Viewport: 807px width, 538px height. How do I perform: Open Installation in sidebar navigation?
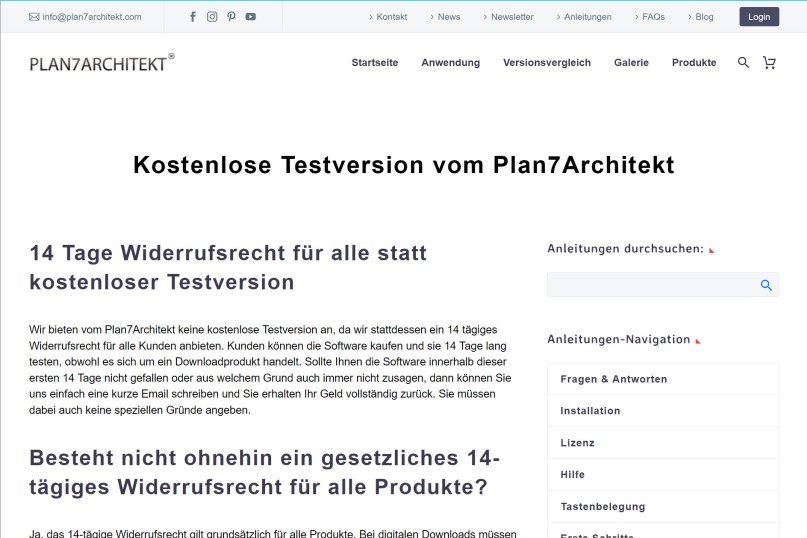(x=663, y=411)
